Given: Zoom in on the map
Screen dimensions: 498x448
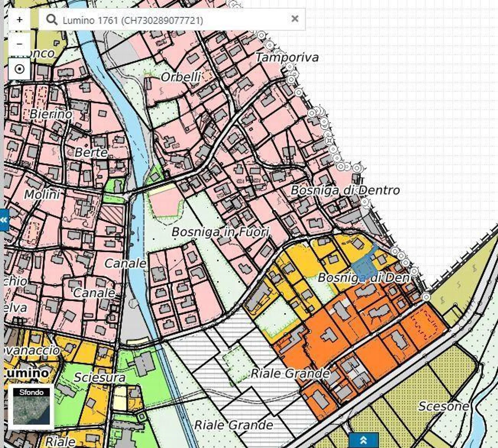Looking at the screenshot, I should (x=19, y=20).
